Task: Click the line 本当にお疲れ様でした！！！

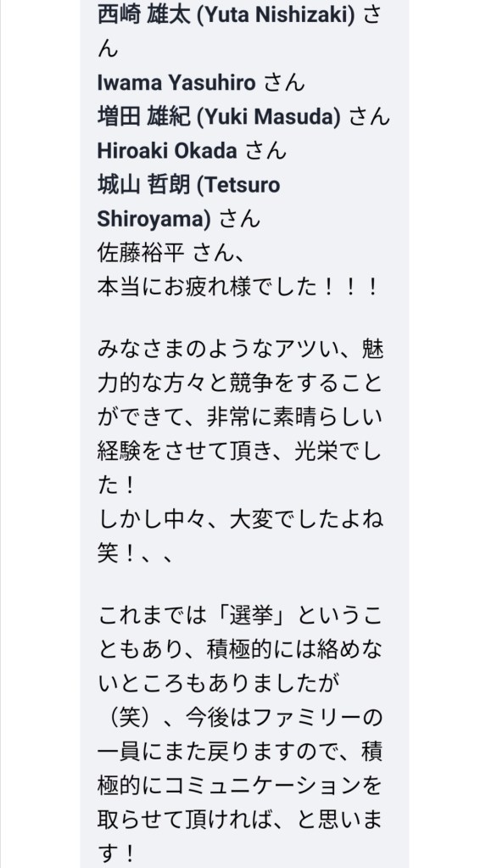Action: 238,288
